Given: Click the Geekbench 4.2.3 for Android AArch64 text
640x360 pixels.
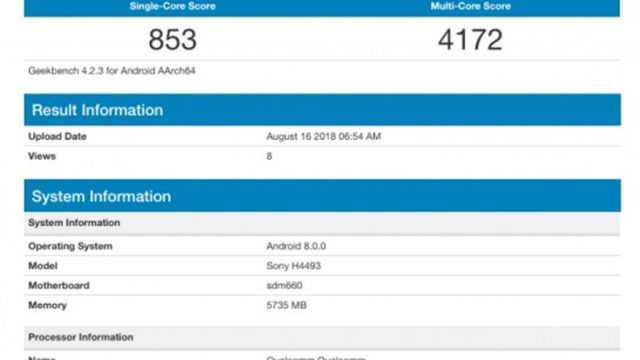Looking at the screenshot, I should point(112,71).
